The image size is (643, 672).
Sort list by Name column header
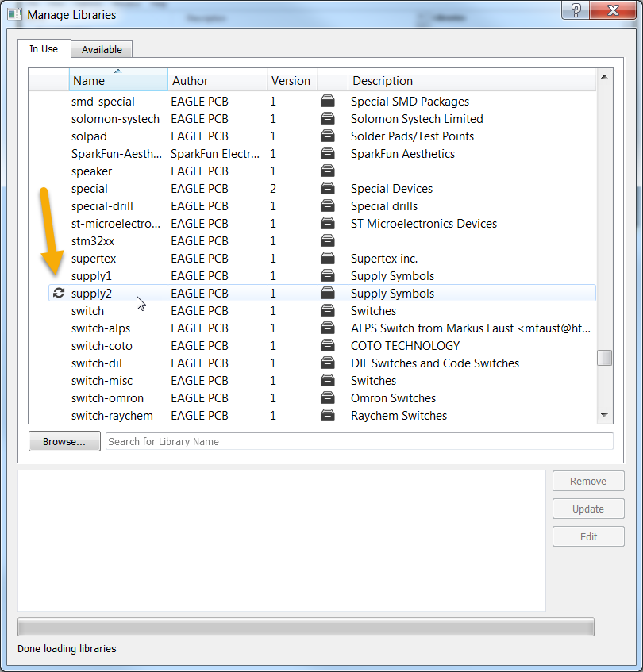pyautogui.click(x=118, y=80)
